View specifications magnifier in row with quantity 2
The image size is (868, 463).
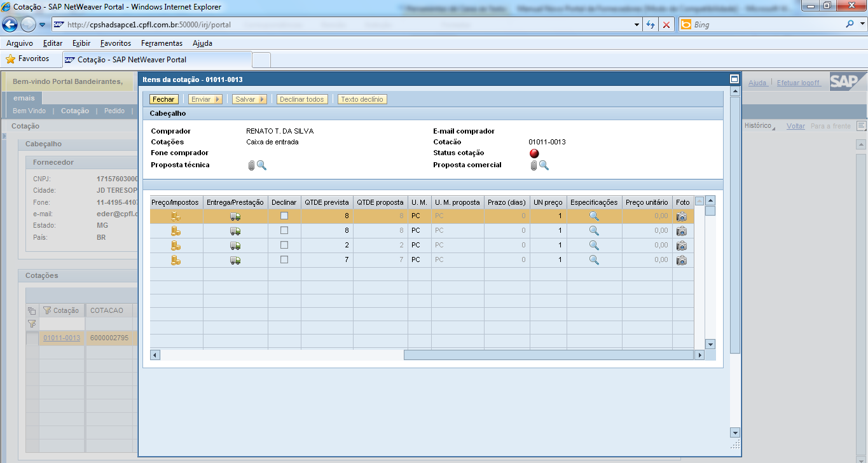(x=594, y=245)
